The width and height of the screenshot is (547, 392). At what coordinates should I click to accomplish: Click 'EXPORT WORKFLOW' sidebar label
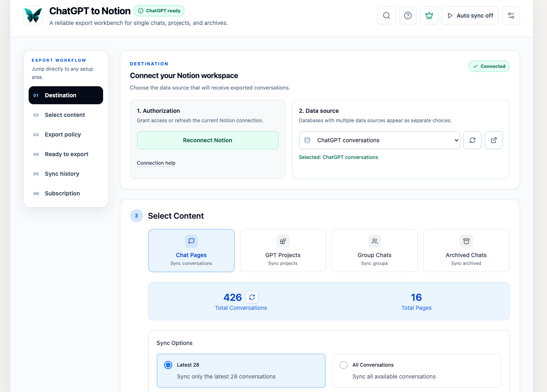(59, 60)
